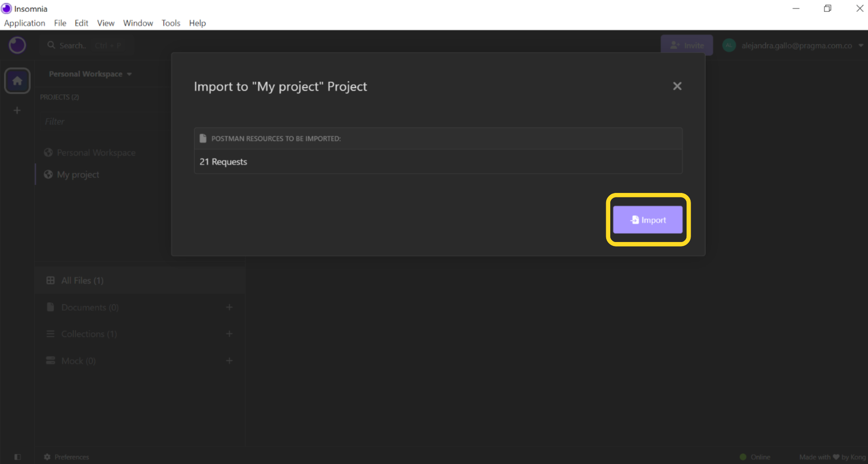This screenshot has width=868, height=464.
Task: Add a new mock with plus icon
Action: [229, 361]
